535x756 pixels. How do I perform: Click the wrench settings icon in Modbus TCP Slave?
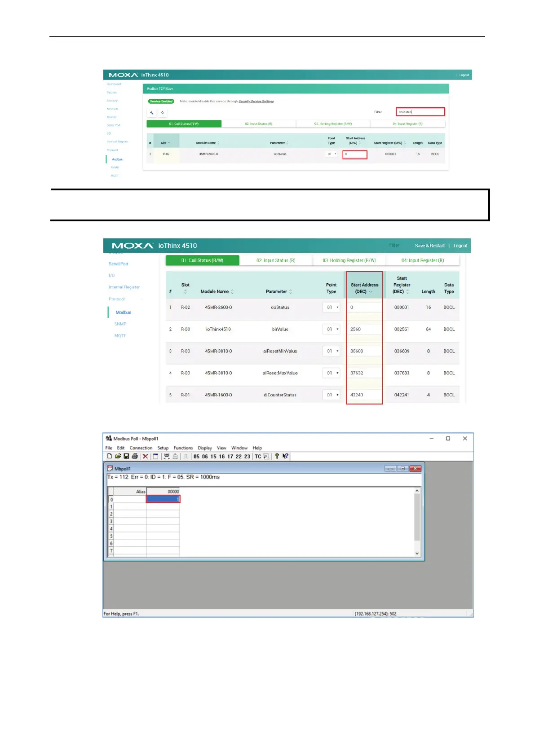tap(152, 113)
